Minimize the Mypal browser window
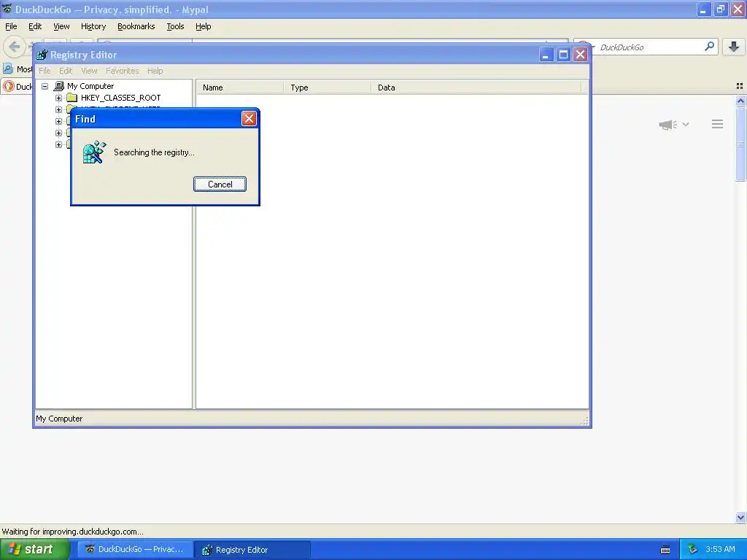 (703, 9)
